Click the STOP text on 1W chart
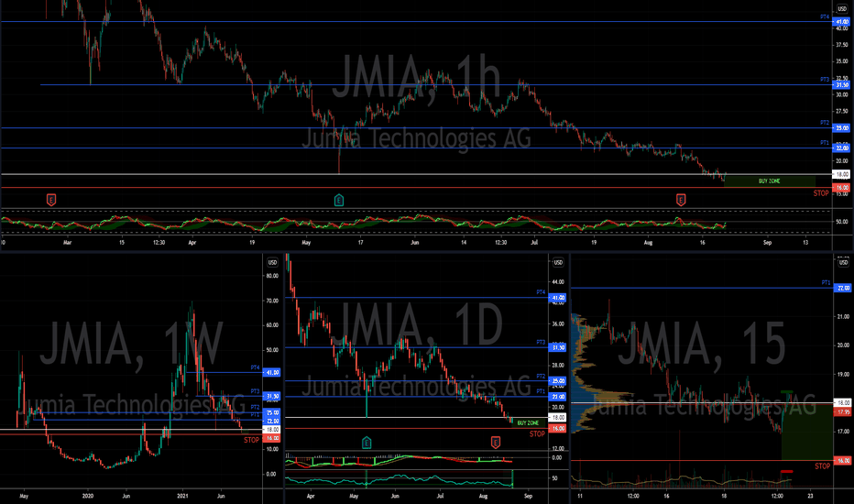Viewport: 854px width, 504px height. pyautogui.click(x=251, y=440)
